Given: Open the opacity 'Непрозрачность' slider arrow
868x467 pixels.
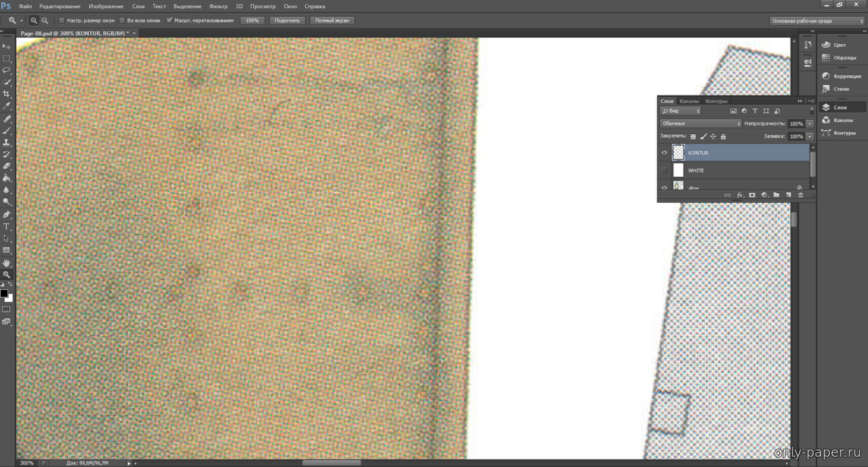Looking at the screenshot, I should (x=810, y=124).
